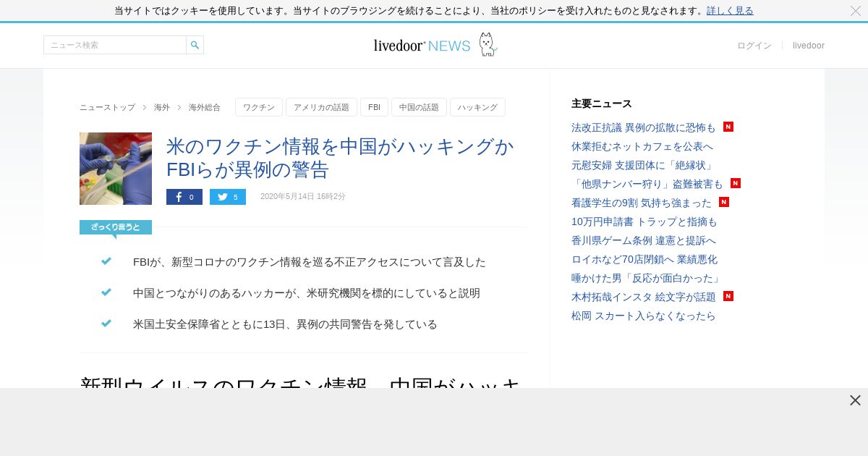
Task: Open 元慰安婦 支援団体に「絶縁状」
Action: 642,165
